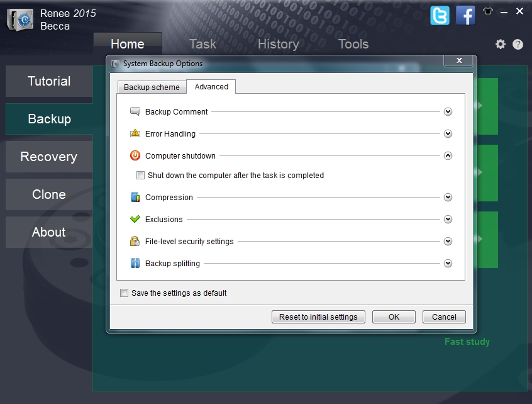532x404 pixels.
Task: Click the settings gear icon
Action: (x=500, y=44)
